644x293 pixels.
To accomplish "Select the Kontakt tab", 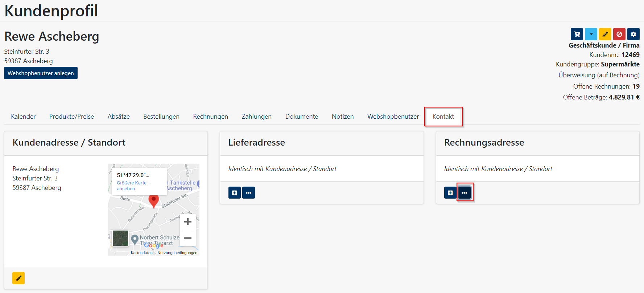I will click(443, 117).
